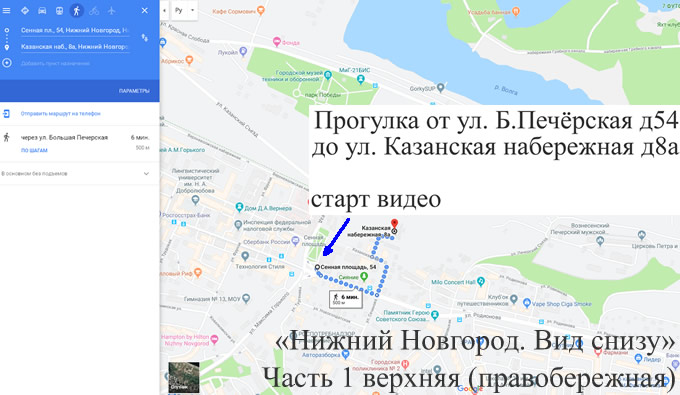Select the walking travel mode icon

pyautogui.click(x=77, y=10)
